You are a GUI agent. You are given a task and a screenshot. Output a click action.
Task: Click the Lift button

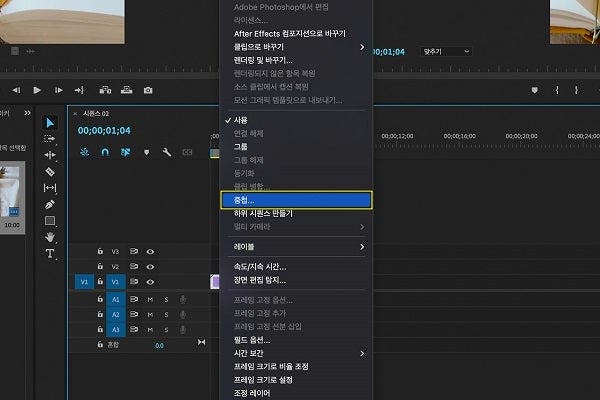(x=105, y=90)
